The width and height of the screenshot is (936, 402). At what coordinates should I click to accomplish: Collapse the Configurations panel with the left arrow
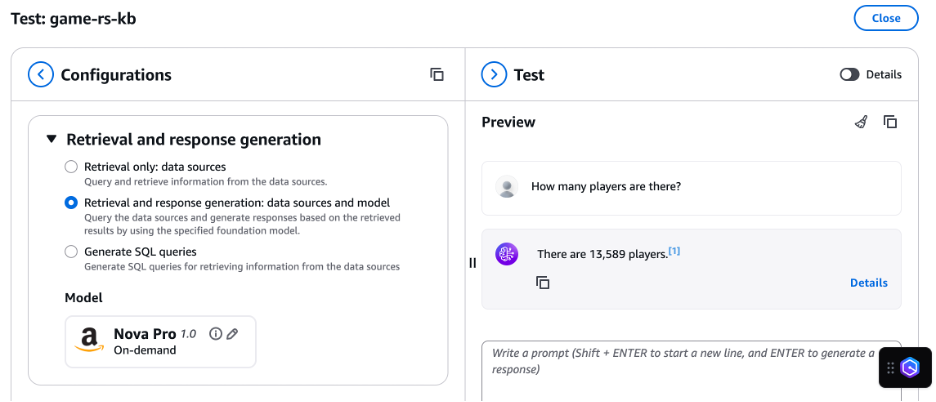click(x=41, y=75)
